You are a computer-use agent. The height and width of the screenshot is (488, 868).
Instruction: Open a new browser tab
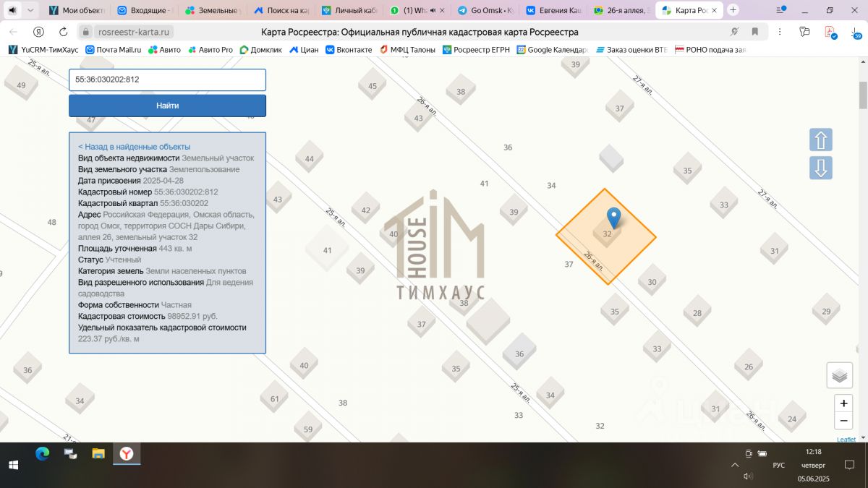(x=733, y=10)
